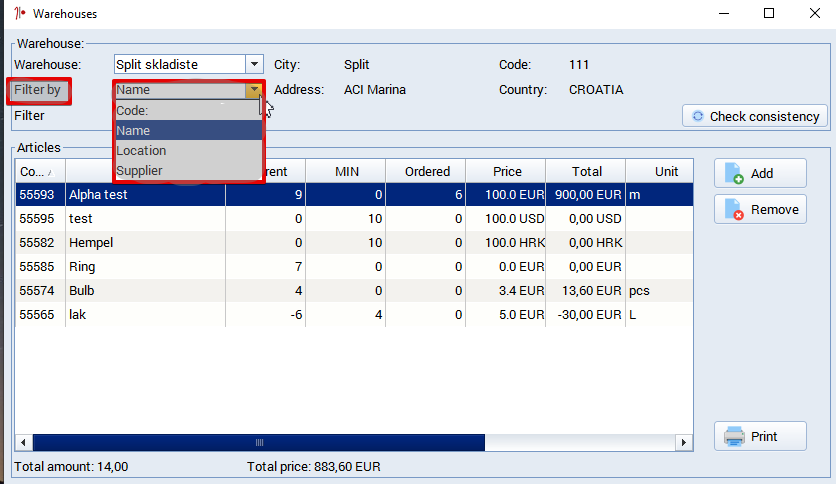This screenshot has height=484, width=836.
Task: Click the Add article button
Action: click(760, 173)
